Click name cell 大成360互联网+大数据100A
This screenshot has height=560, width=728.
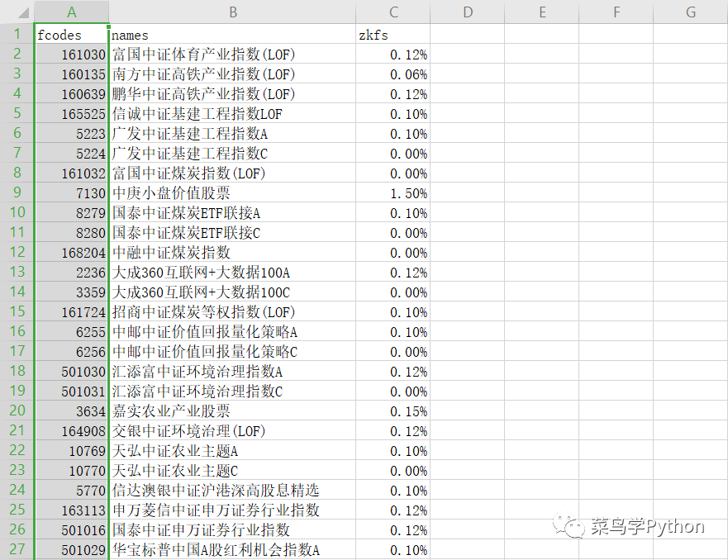232,273
